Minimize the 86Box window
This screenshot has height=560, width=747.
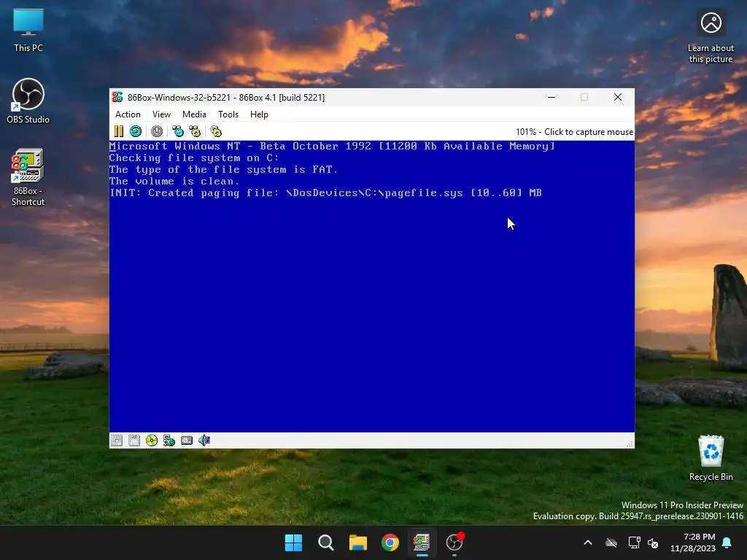pos(551,97)
